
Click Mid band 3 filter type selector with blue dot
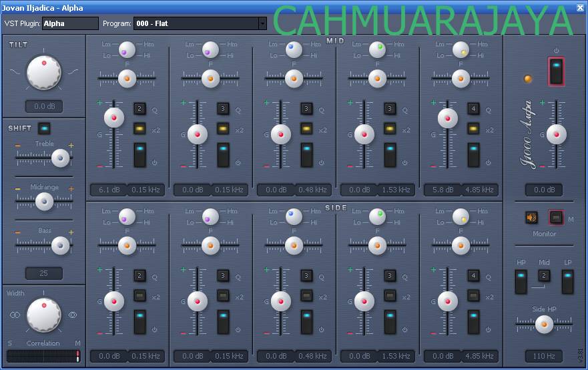pyautogui.click(x=294, y=49)
